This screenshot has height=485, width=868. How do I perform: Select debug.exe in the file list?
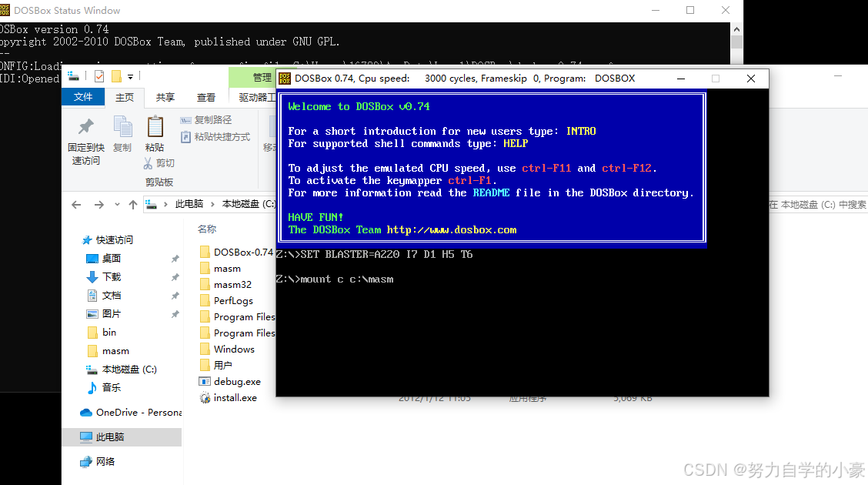tap(230, 382)
